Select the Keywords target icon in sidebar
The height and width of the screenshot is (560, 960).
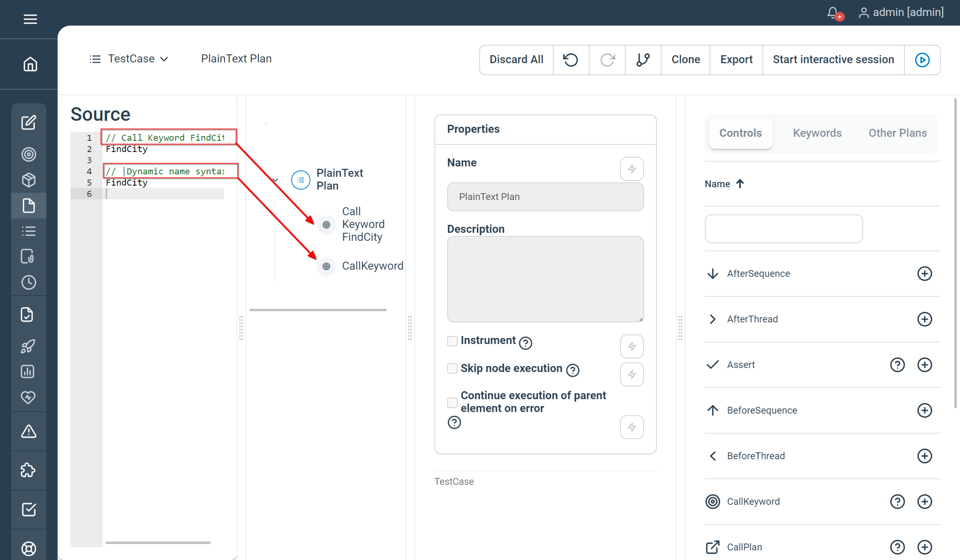(x=29, y=154)
